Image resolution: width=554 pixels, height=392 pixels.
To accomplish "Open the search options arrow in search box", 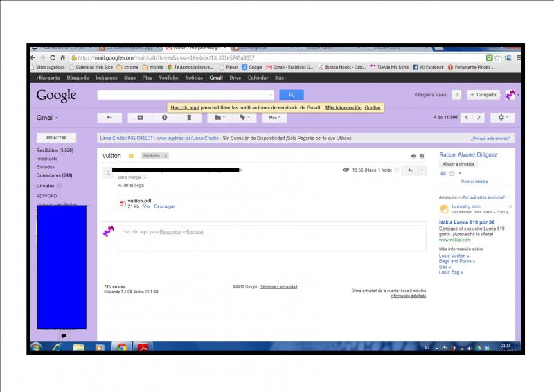I will tap(271, 95).
